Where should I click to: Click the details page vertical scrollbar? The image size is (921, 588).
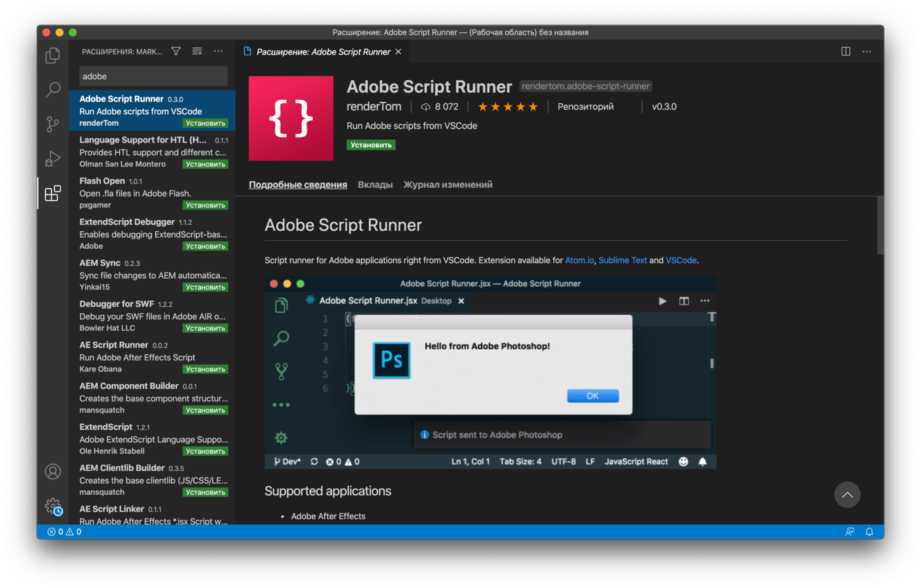pos(880,225)
